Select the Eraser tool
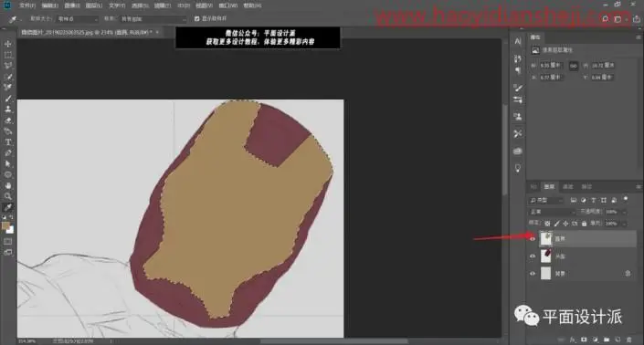This screenshot has height=345, width=644. click(8, 120)
